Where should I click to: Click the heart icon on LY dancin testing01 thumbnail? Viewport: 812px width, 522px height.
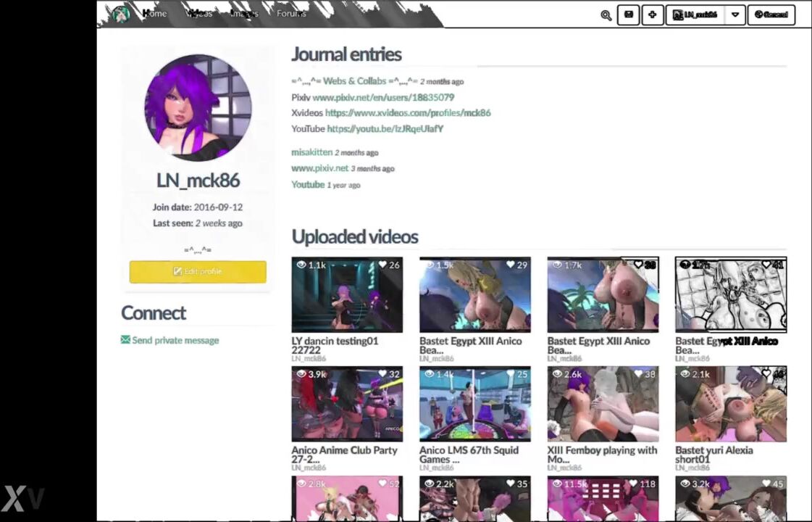(x=382, y=265)
